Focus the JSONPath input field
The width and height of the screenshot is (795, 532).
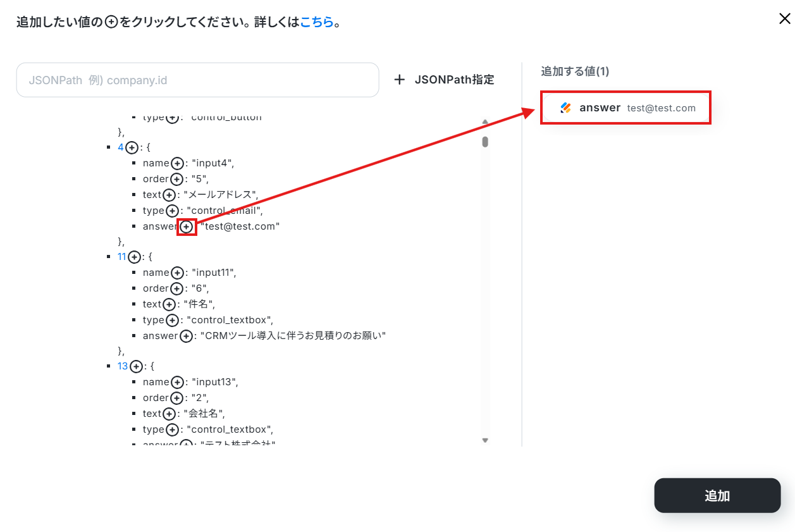[197, 80]
